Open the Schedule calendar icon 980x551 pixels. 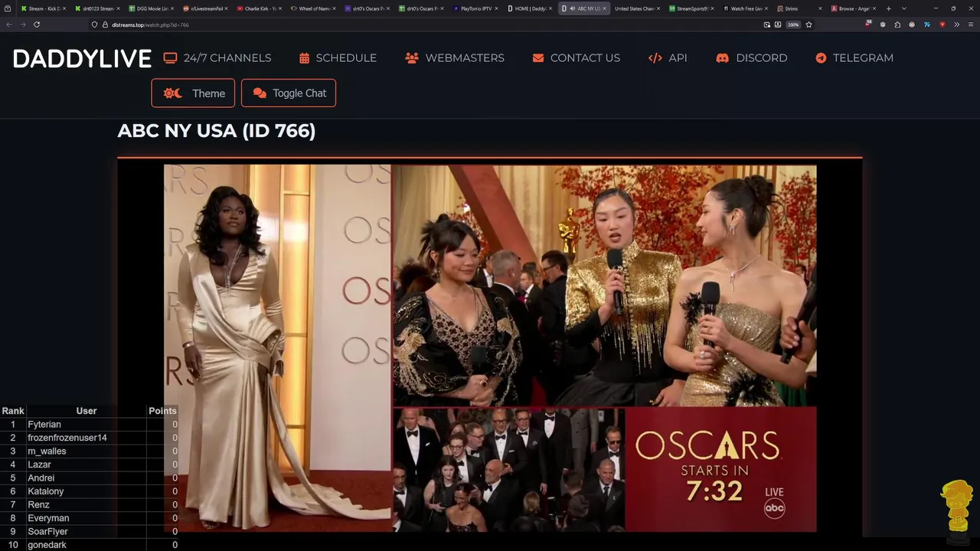pos(304,58)
